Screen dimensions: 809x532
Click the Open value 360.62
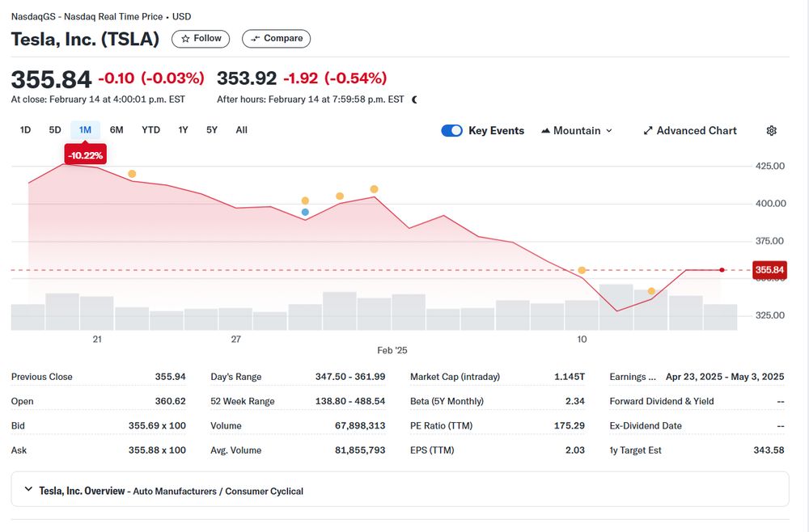[x=170, y=401]
